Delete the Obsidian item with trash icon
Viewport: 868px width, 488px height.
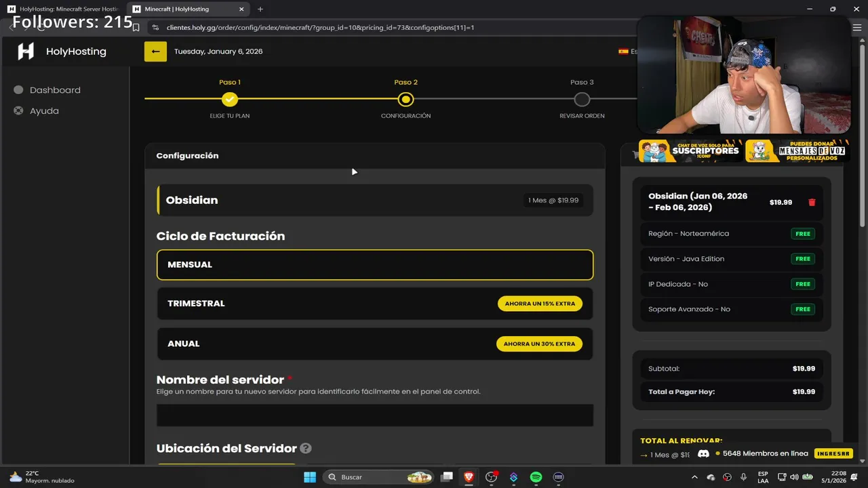(812, 202)
